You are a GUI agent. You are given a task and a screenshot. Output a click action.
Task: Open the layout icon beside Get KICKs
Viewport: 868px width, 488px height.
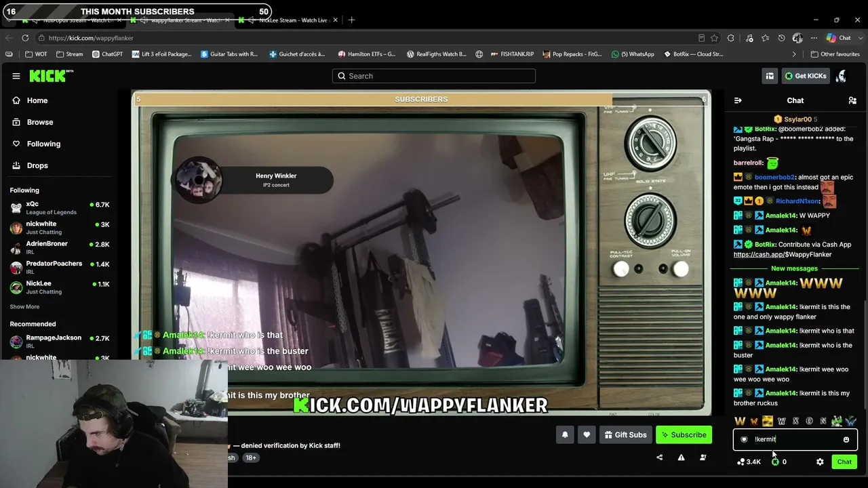[770, 76]
